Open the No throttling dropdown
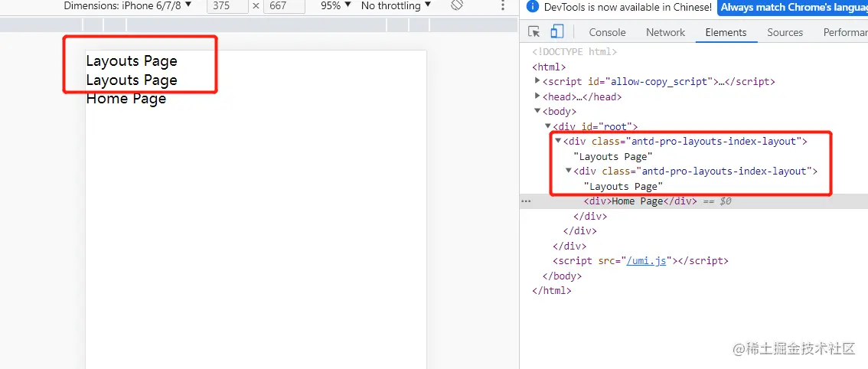This screenshot has width=868, height=369. click(396, 5)
